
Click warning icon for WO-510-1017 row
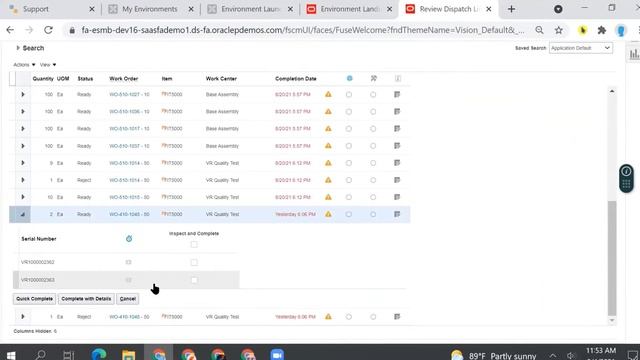[328, 129]
